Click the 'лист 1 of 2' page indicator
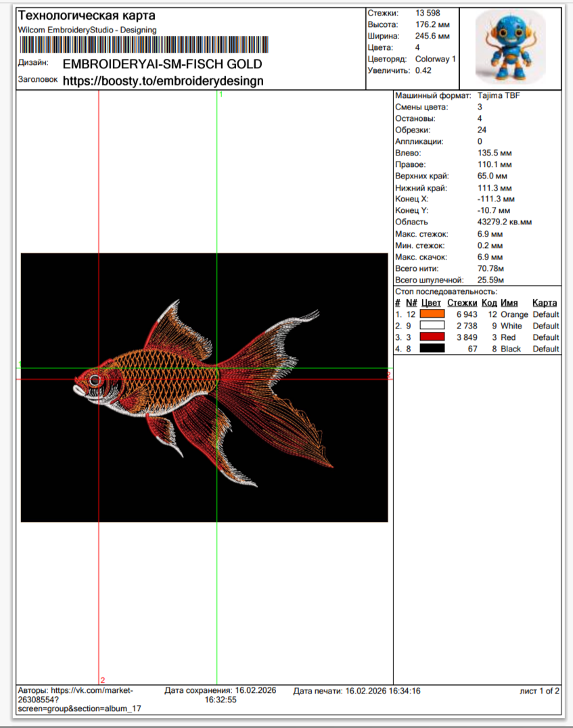573x728 pixels. (539, 691)
